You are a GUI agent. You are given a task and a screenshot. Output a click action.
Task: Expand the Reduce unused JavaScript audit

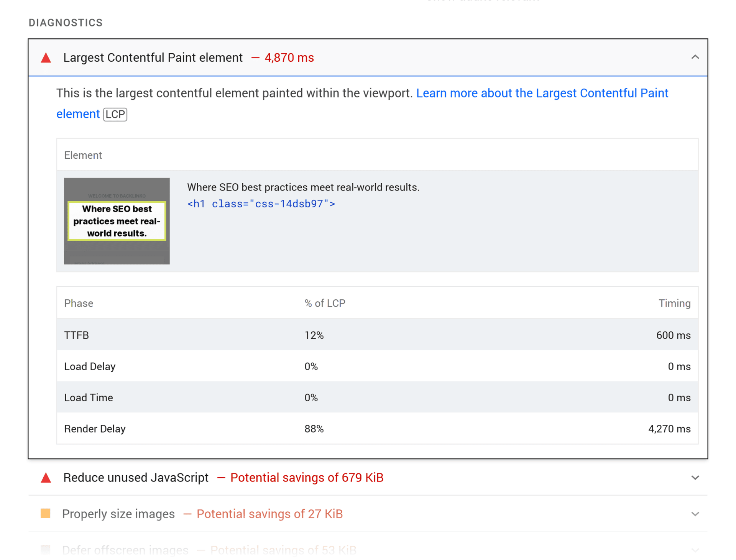pyautogui.click(x=695, y=478)
